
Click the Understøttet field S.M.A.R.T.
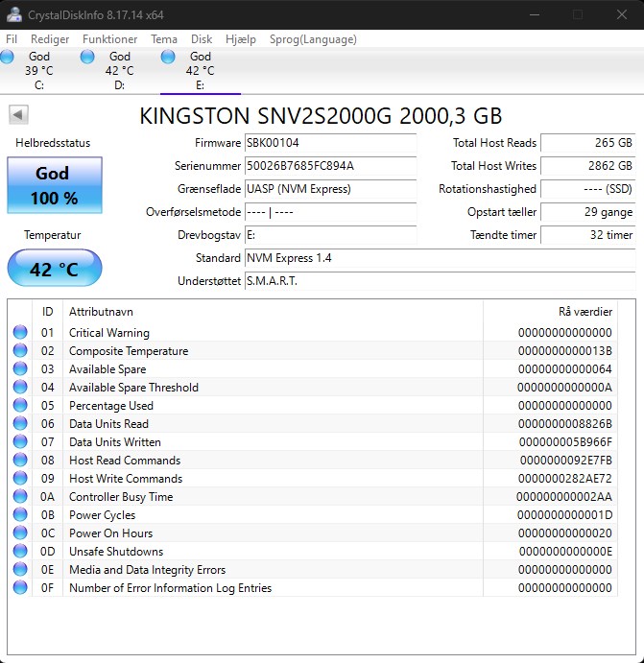click(441, 281)
